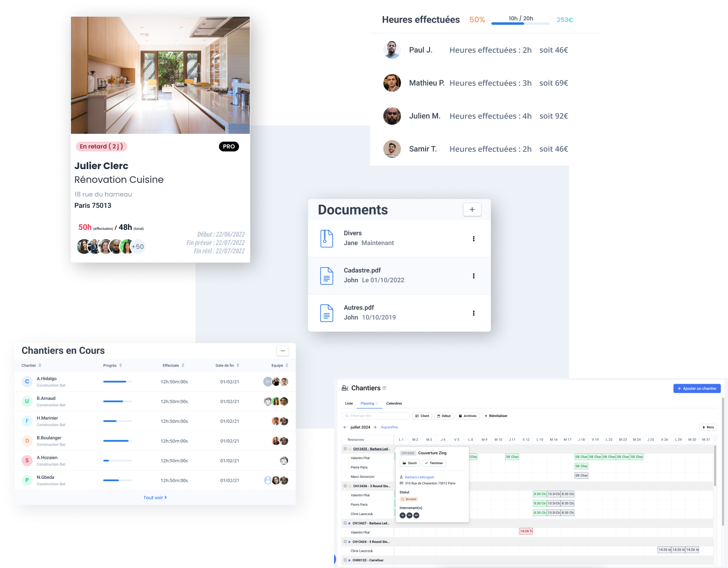Click the Cadastre.pdf file icon

click(x=327, y=275)
